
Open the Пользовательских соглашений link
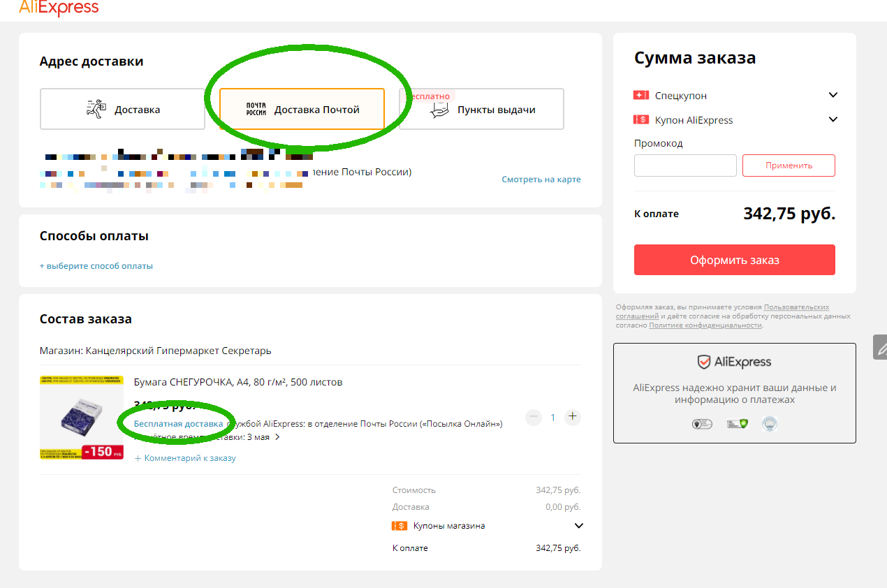click(x=723, y=311)
